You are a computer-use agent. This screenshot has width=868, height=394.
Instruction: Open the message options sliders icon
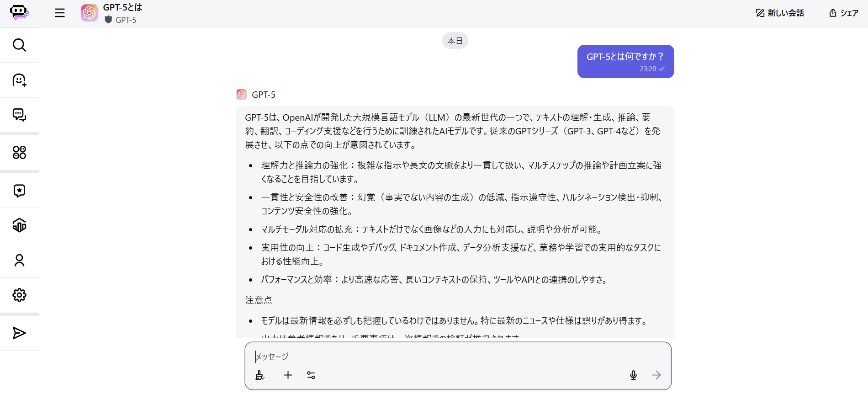tap(311, 375)
